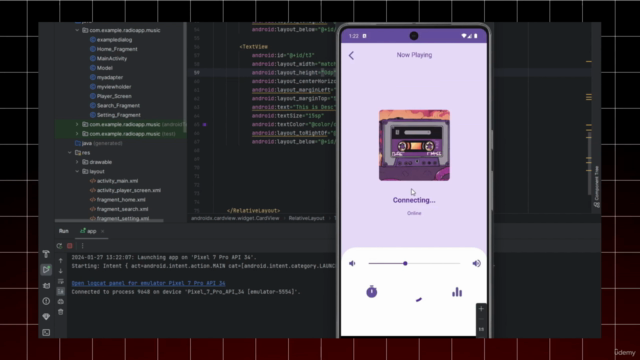Click the RelativeLayout breadcrumb
Viewport: 640px width, 360px height.
tap(306, 218)
